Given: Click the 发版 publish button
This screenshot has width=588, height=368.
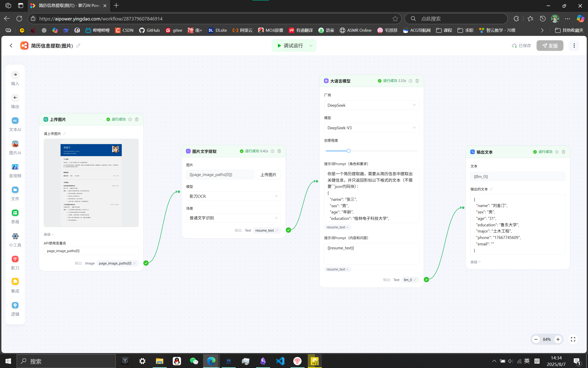Looking at the screenshot, I should click(550, 46).
